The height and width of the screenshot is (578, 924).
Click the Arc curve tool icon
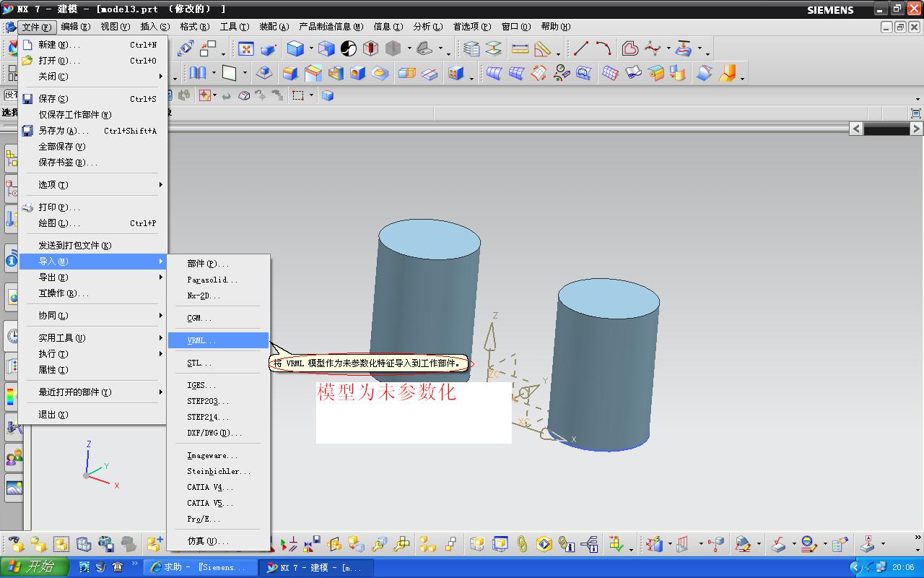tap(603, 49)
